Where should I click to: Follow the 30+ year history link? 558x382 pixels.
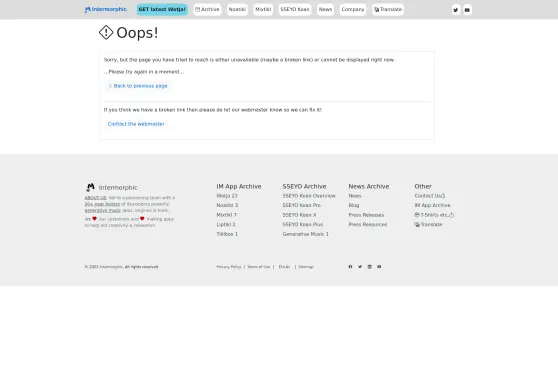[102, 204]
